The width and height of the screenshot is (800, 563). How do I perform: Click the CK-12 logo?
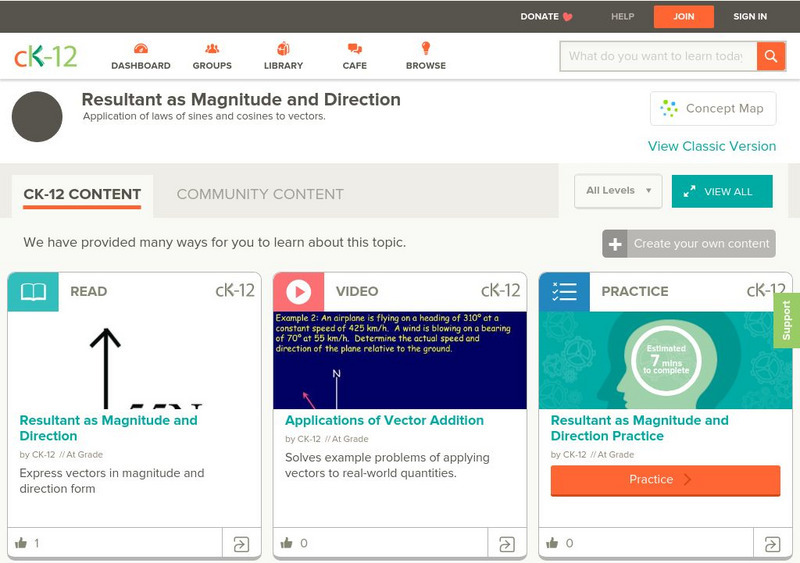point(45,56)
